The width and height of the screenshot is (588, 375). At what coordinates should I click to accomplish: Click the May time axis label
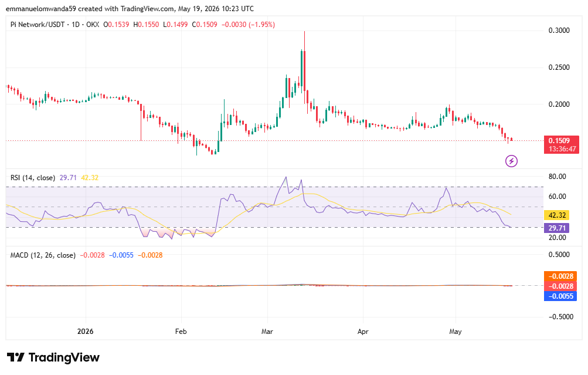click(x=456, y=332)
